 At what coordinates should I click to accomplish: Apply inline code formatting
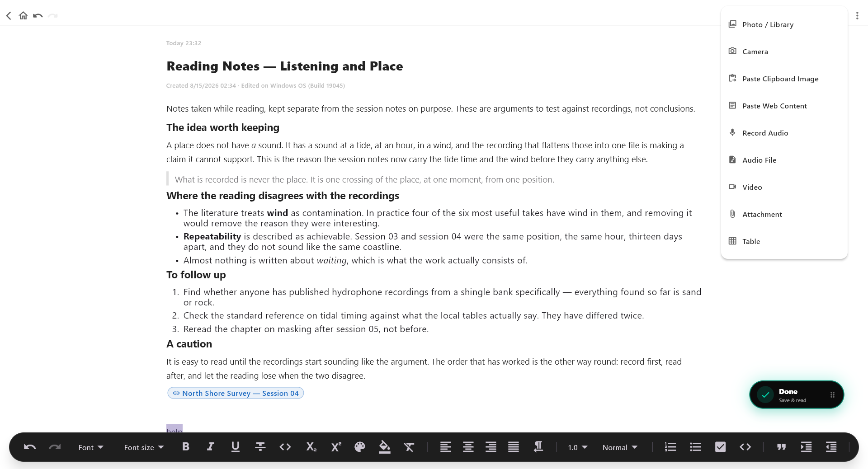coord(285,447)
